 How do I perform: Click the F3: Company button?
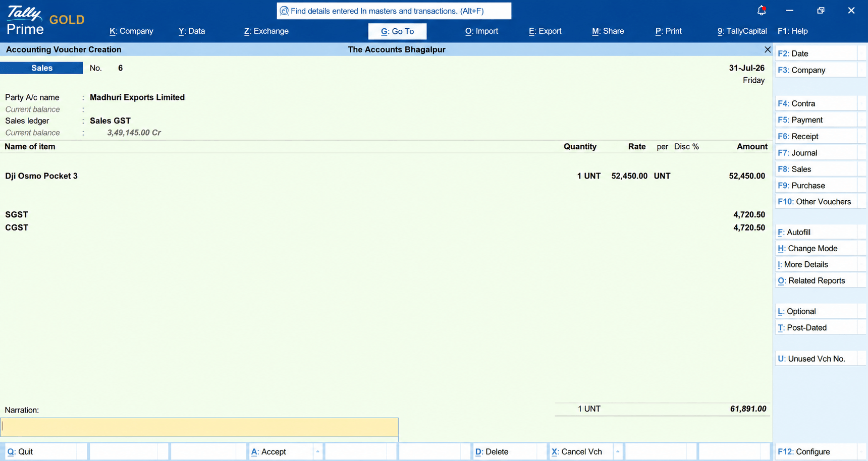coord(816,70)
